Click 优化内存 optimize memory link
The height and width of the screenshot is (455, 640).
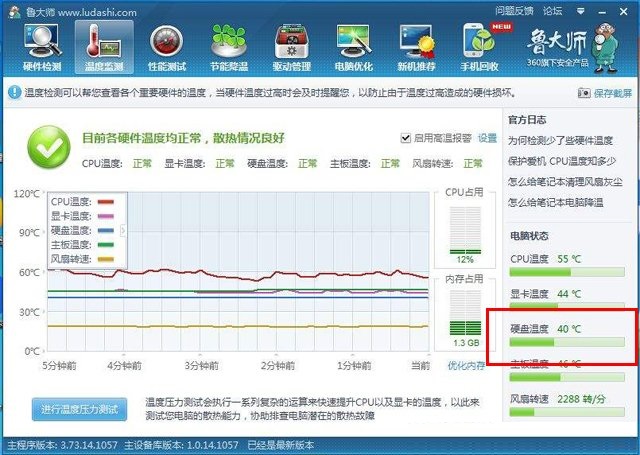coord(466,365)
